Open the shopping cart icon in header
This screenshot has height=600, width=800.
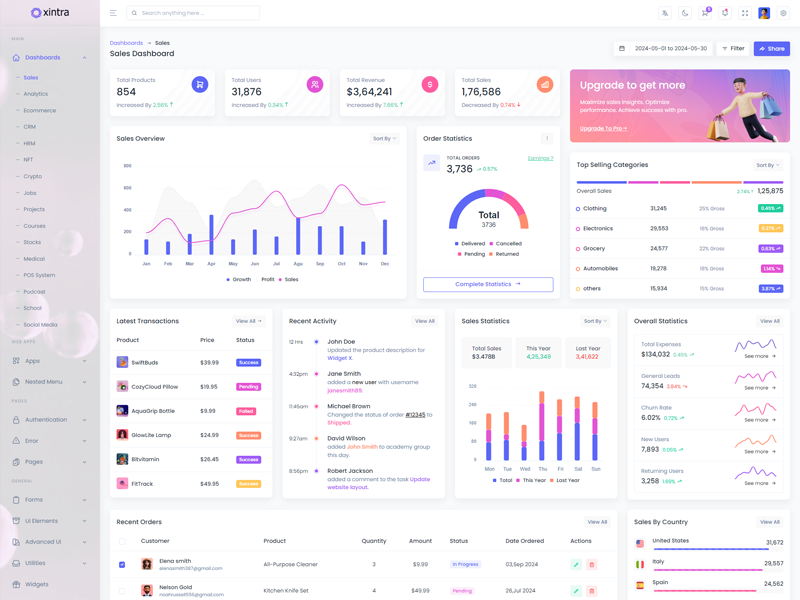point(705,13)
